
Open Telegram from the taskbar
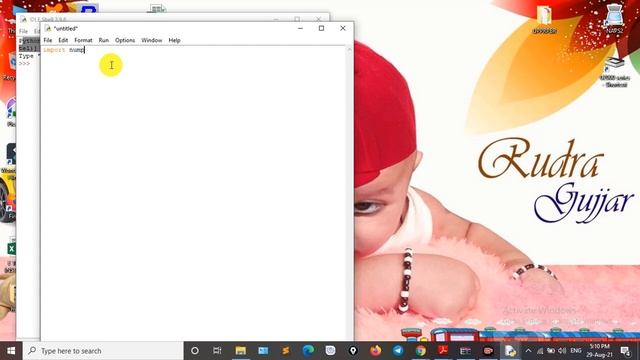click(x=398, y=351)
